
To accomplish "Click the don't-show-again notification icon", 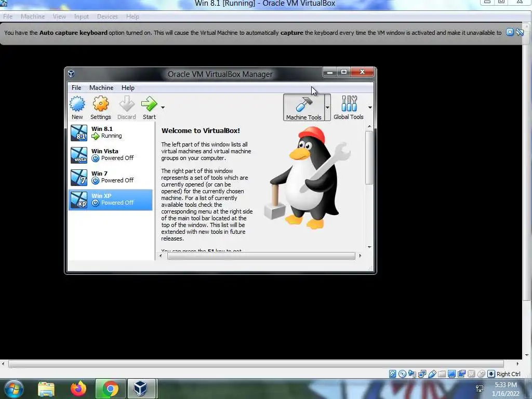I will tap(520, 32).
